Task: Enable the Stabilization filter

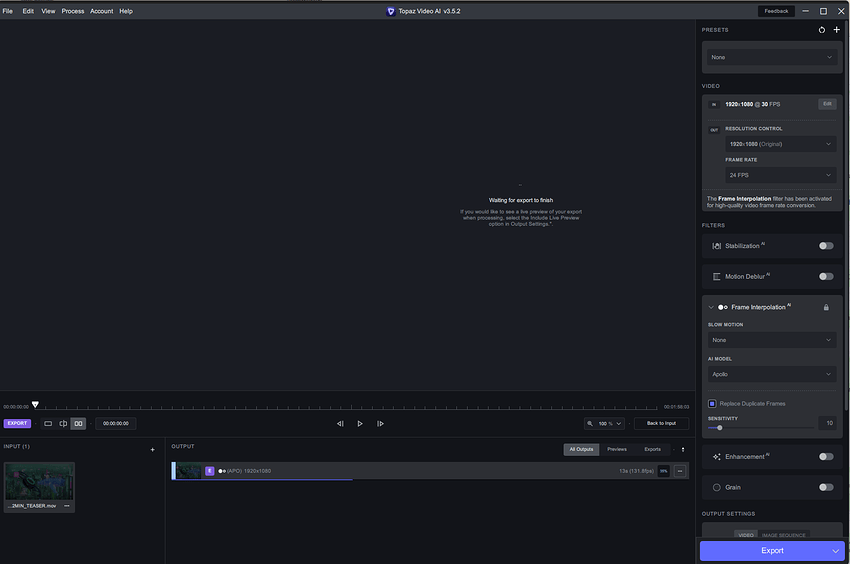Action: (x=826, y=245)
